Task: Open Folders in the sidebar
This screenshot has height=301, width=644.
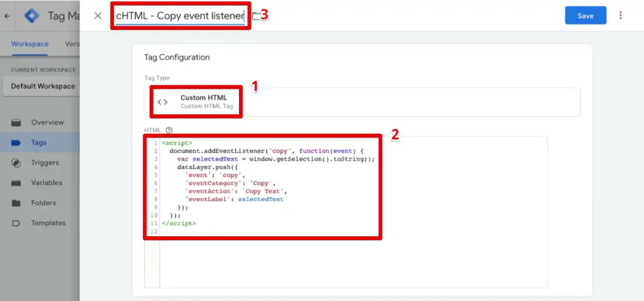Action: coord(43,203)
